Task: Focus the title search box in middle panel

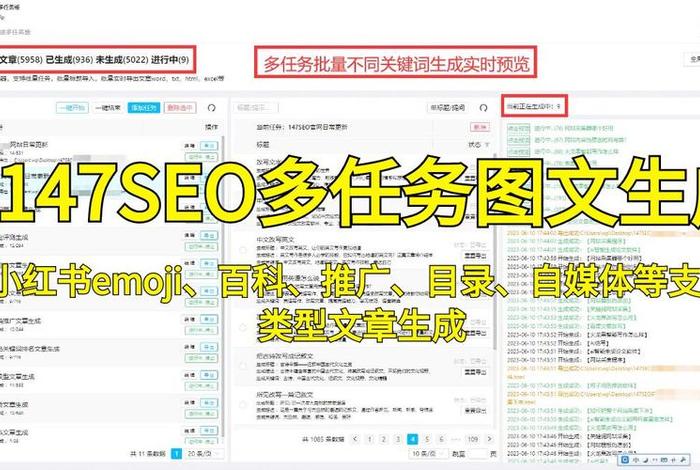Action: pos(256,108)
